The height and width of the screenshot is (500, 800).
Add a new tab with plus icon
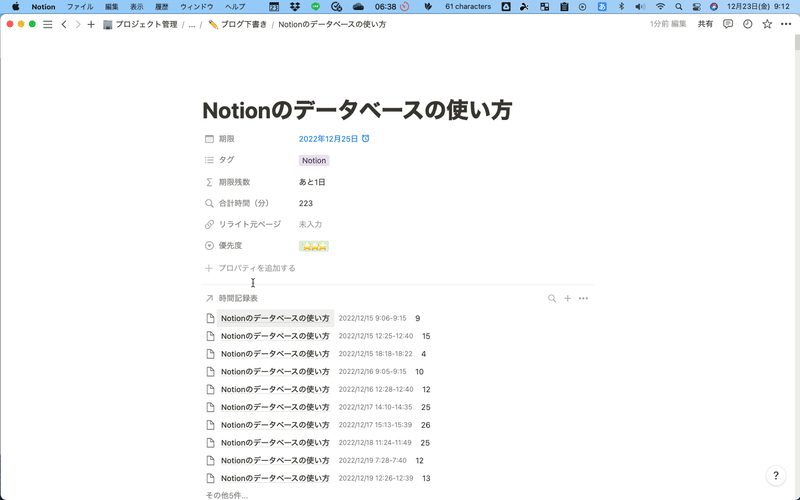(91, 24)
